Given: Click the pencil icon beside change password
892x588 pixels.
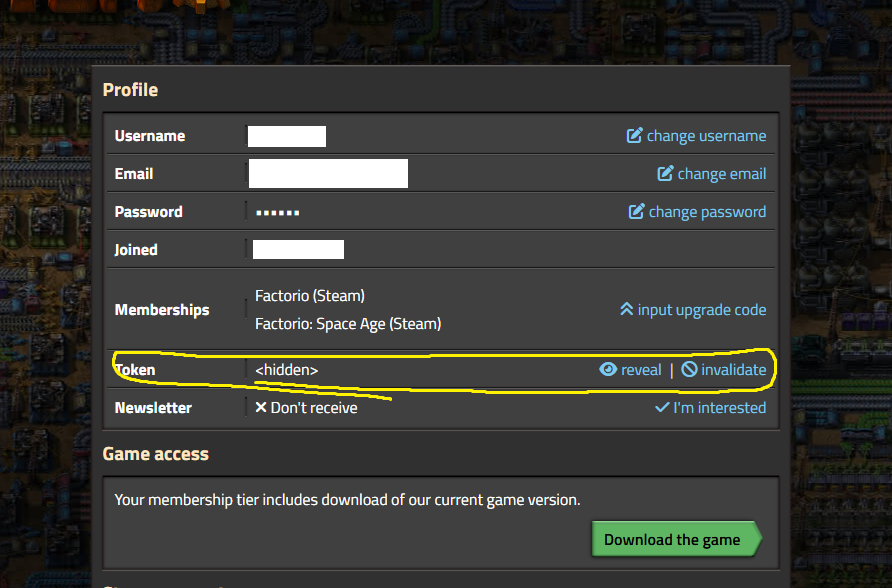Looking at the screenshot, I should [x=637, y=212].
